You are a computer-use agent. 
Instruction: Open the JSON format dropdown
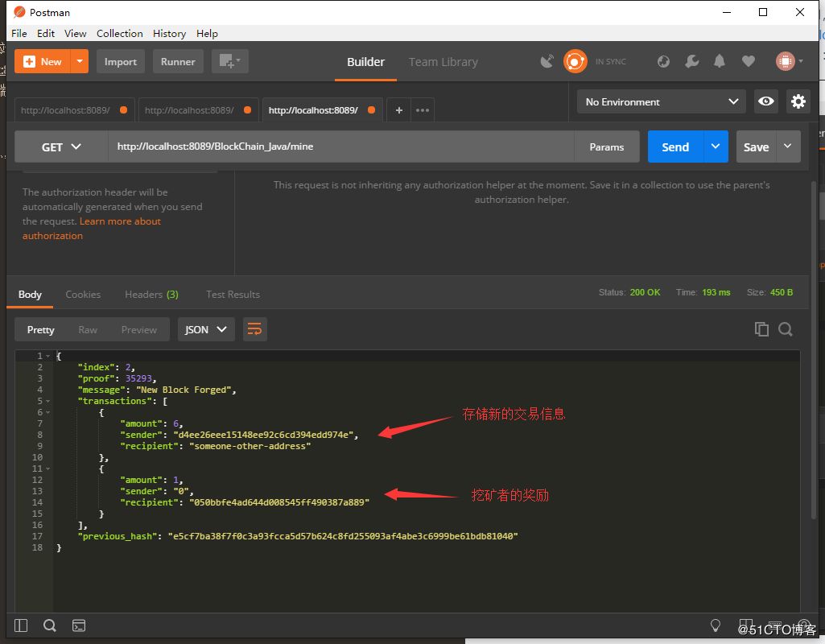(205, 330)
